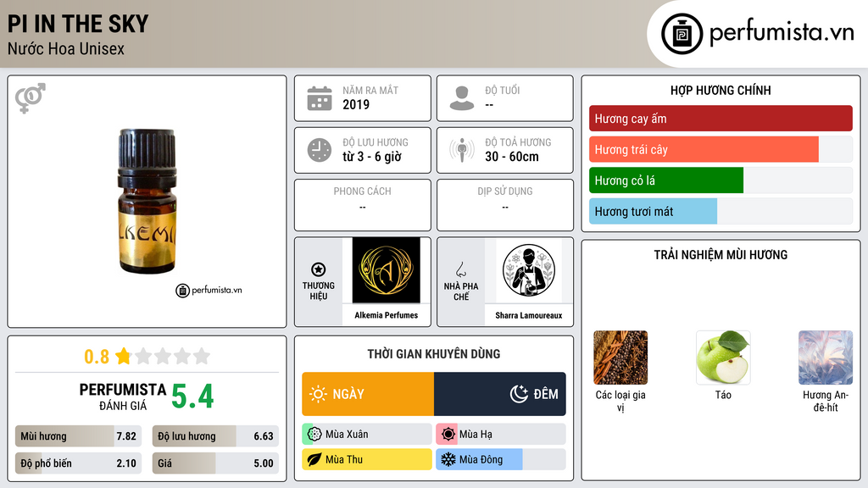Select the Ngày daytime segment
This screenshot has width=868, height=488.
click(368, 394)
